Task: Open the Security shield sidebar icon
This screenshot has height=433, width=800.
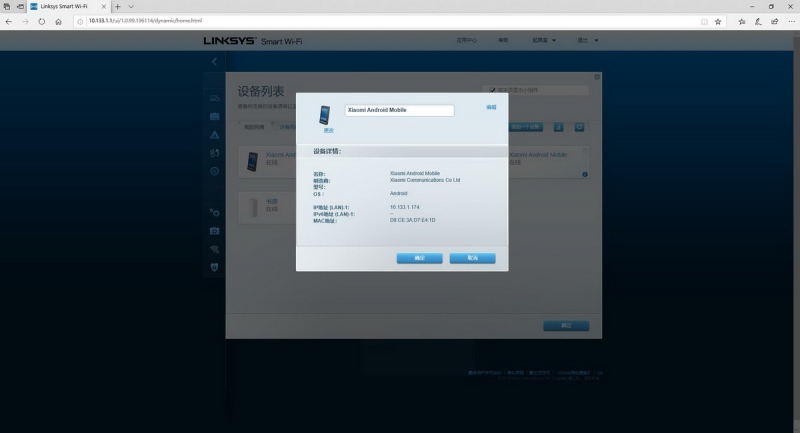Action: pos(215,267)
